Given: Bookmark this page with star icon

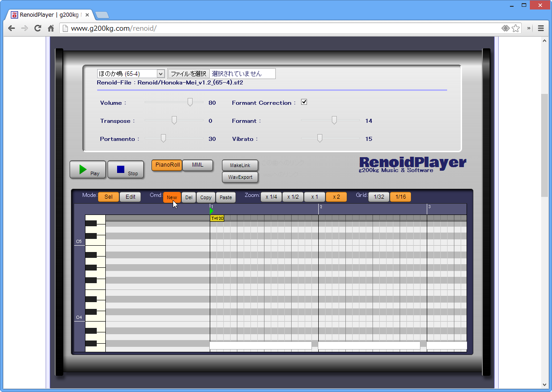Looking at the screenshot, I should tap(516, 28).
